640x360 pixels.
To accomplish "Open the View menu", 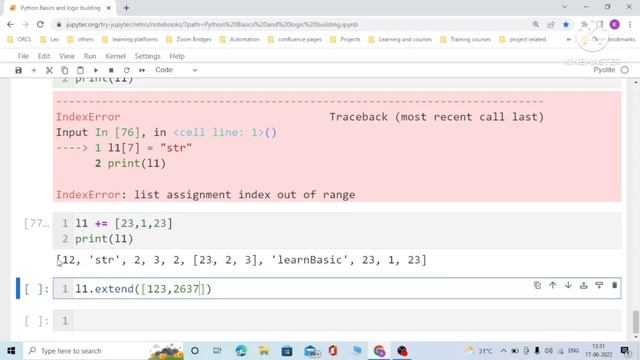I will coord(67,56).
